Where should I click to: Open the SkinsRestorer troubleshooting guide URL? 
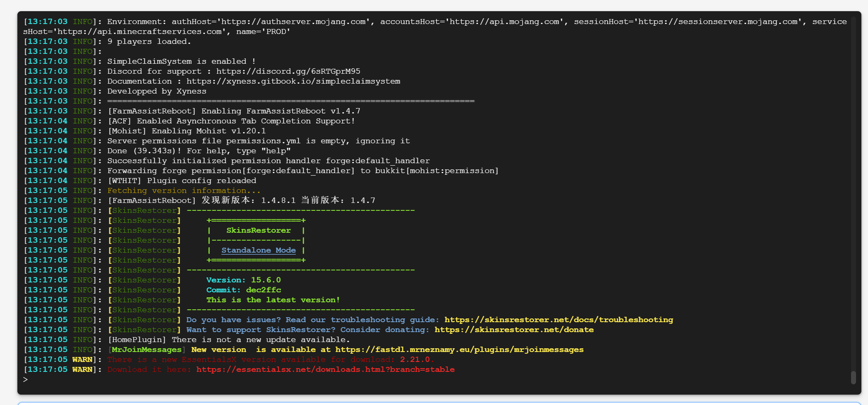[x=559, y=320]
